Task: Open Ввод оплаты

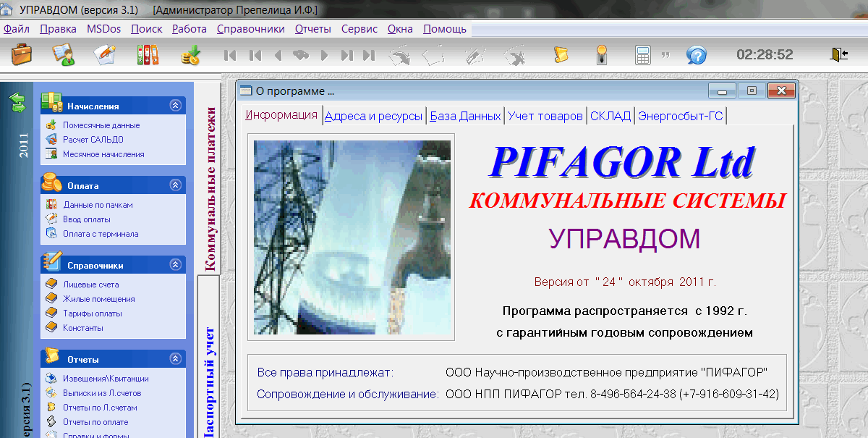Action: pyautogui.click(x=87, y=219)
